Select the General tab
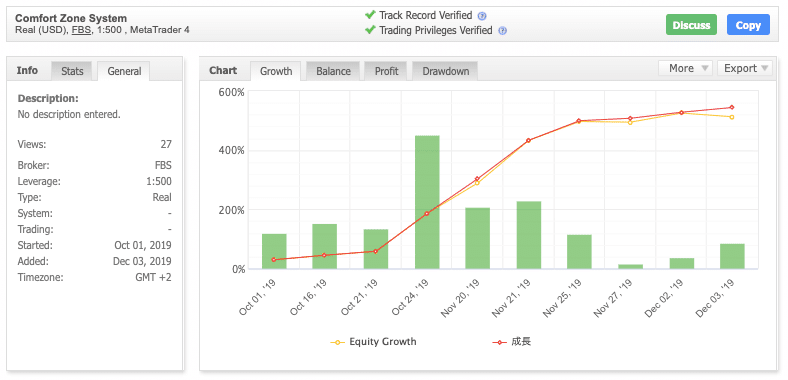 [x=124, y=71]
